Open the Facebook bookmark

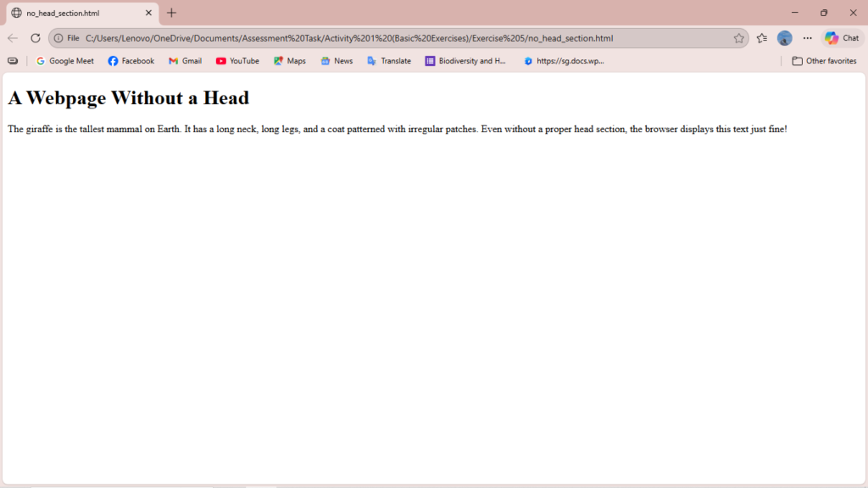(131, 61)
